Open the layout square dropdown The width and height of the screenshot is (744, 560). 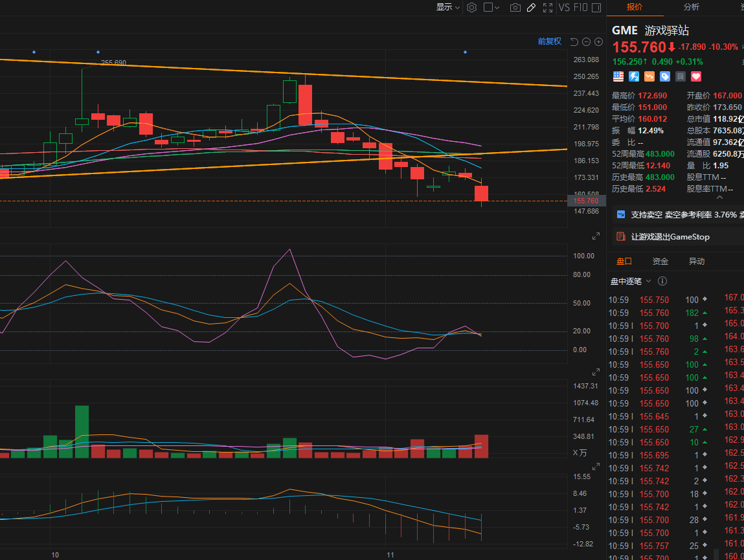click(491, 8)
